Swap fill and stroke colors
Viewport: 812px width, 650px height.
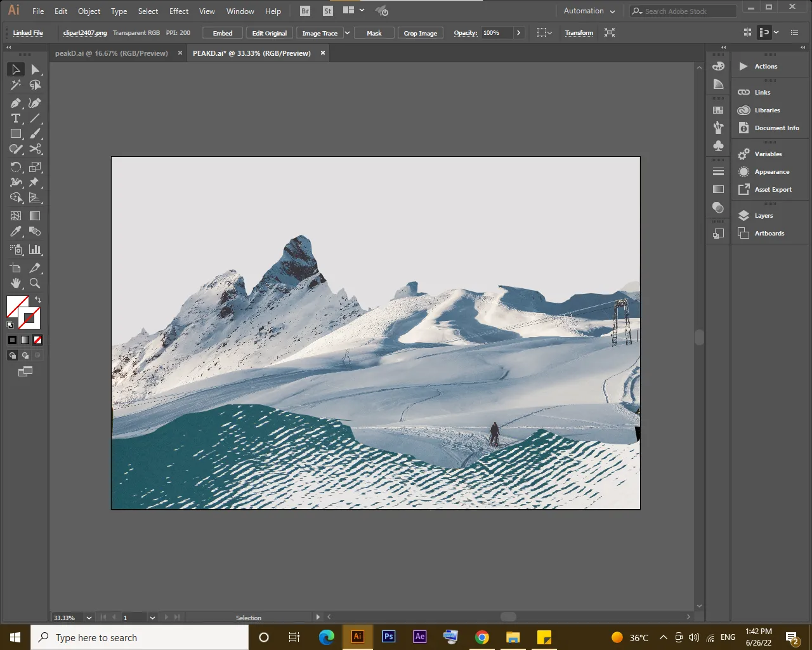(x=38, y=300)
